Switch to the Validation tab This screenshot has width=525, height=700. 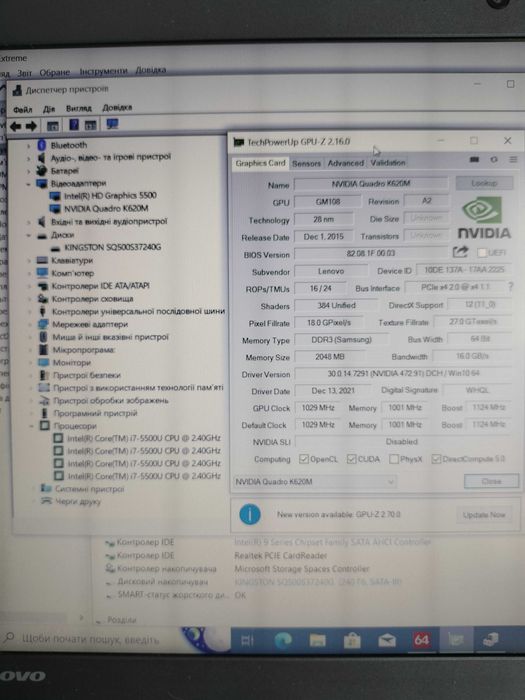click(x=388, y=162)
